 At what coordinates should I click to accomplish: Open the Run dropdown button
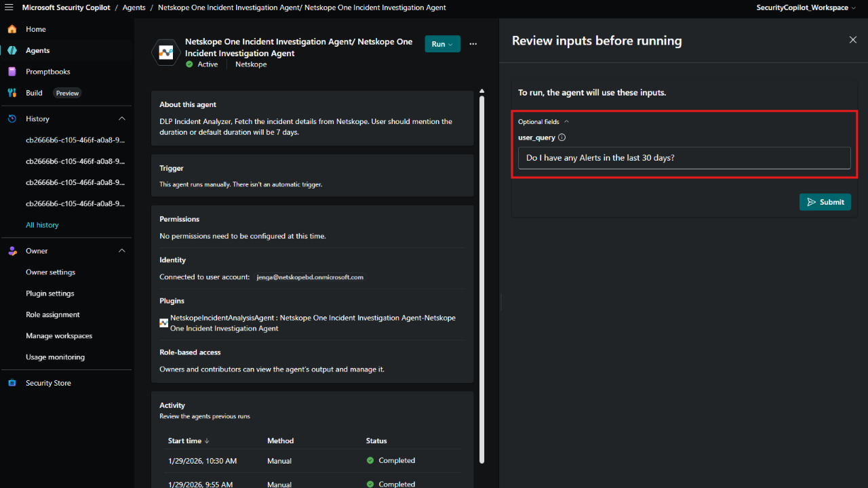pos(442,44)
